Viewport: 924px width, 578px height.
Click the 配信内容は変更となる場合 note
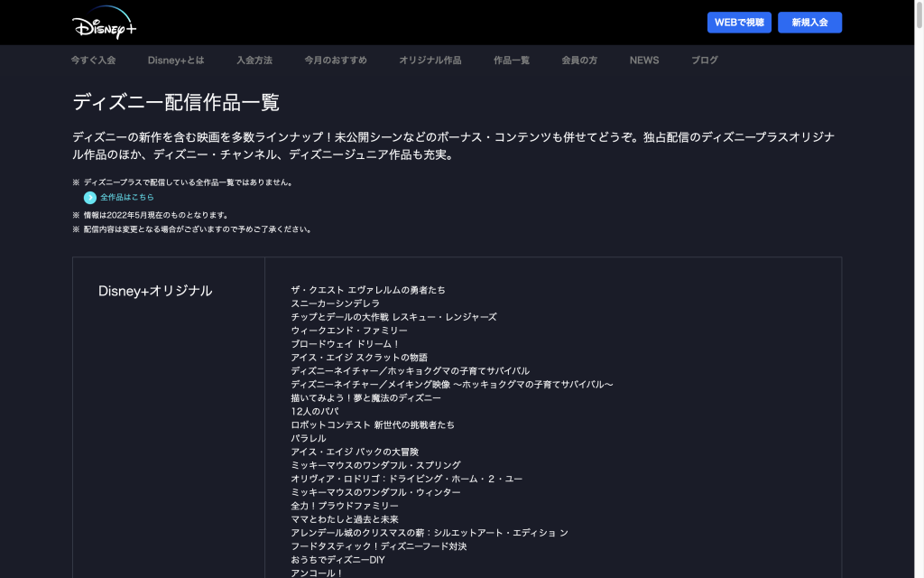pyautogui.click(x=198, y=229)
